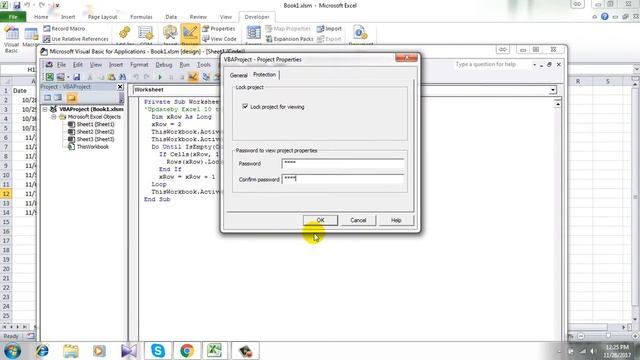Click Use Relative References in ribbon
This screenshot has height=360, width=640.
76,39
